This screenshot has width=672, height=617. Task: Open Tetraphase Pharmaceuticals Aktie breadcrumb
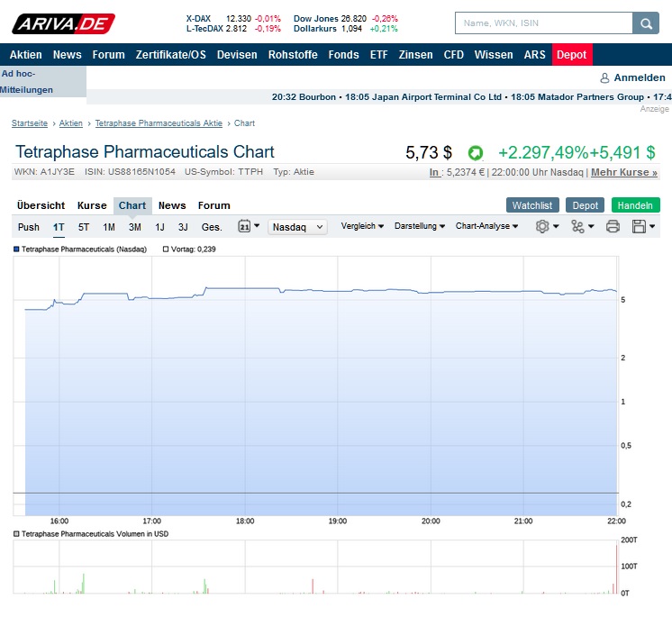point(159,123)
